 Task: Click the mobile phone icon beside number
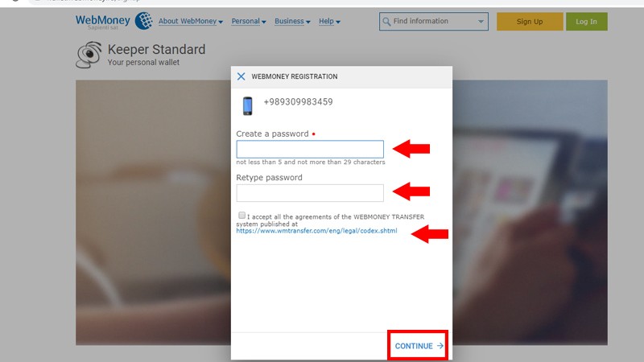(x=247, y=105)
